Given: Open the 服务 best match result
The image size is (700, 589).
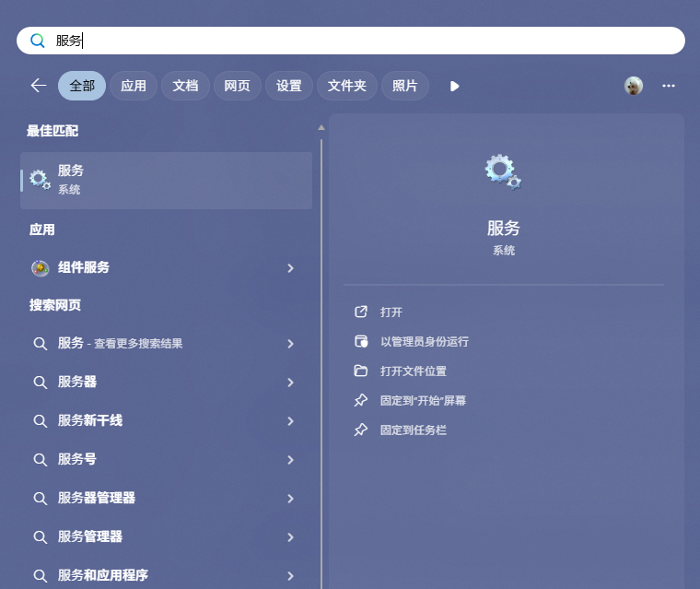Looking at the screenshot, I should (166, 180).
